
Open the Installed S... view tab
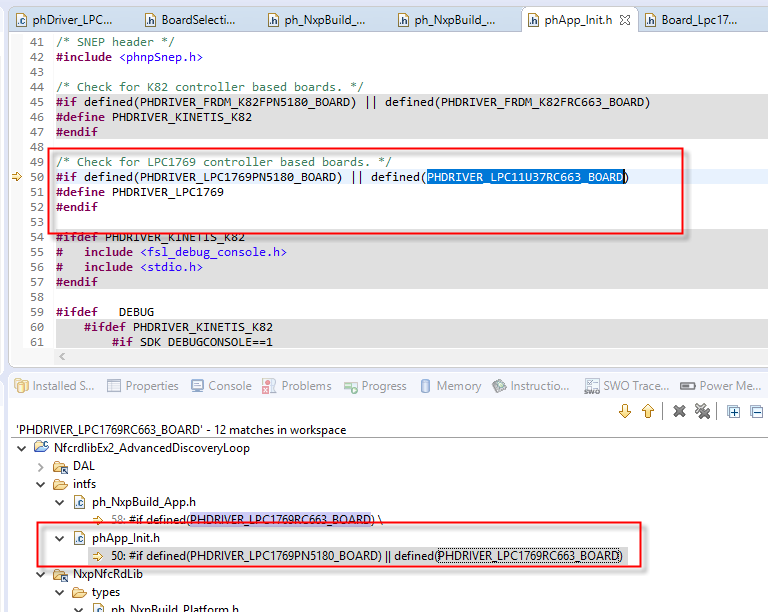click(x=54, y=386)
